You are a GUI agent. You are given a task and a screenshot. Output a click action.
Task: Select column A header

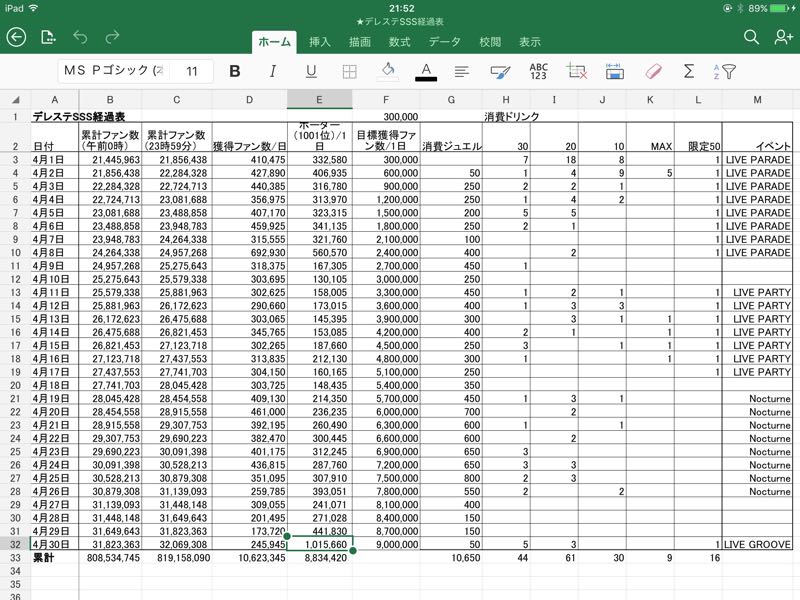(x=55, y=100)
